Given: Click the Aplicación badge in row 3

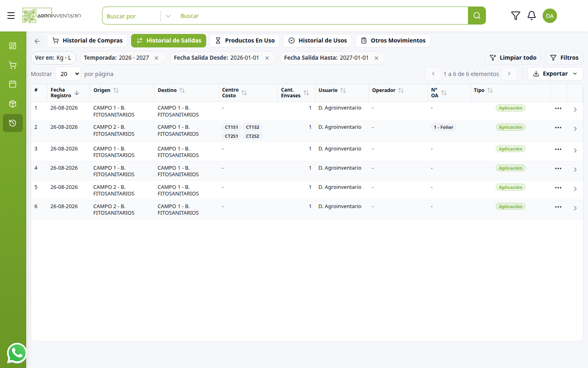Looking at the screenshot, I should pyautogui.click(x=510, y=149).
